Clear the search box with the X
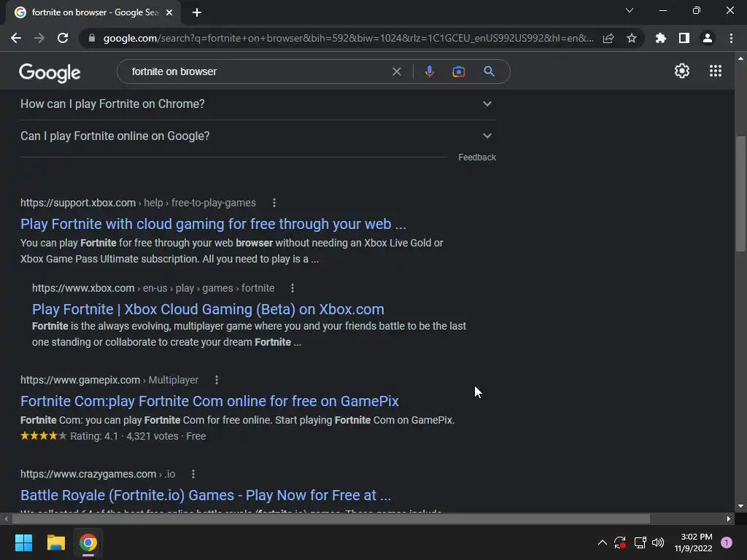 [396, 71]
